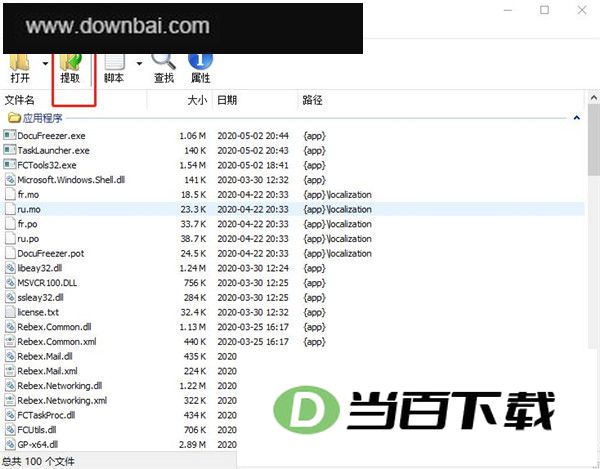Viewport: 600px width, 469px height.
Task: Click the file name text DocuFreezer.exe
Action: (x=51, y=136)
